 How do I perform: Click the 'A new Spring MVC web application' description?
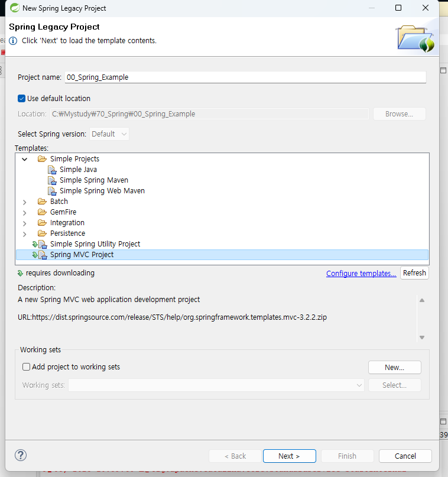109,300
